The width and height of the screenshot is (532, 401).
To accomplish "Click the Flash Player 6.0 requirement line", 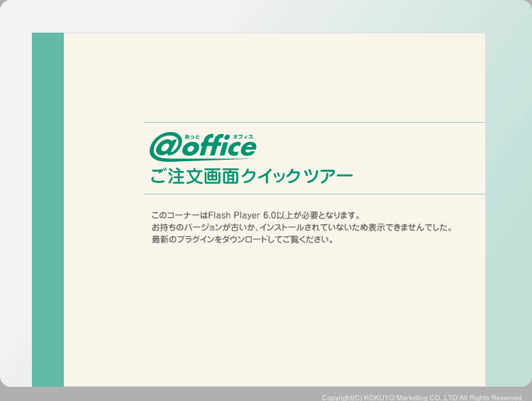I will 255,215.
